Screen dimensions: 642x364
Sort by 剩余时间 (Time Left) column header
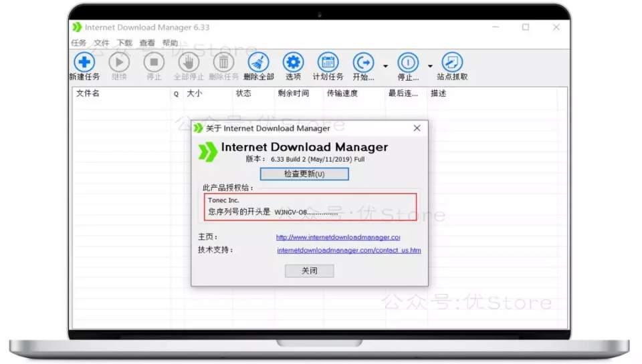click(293, 94)
